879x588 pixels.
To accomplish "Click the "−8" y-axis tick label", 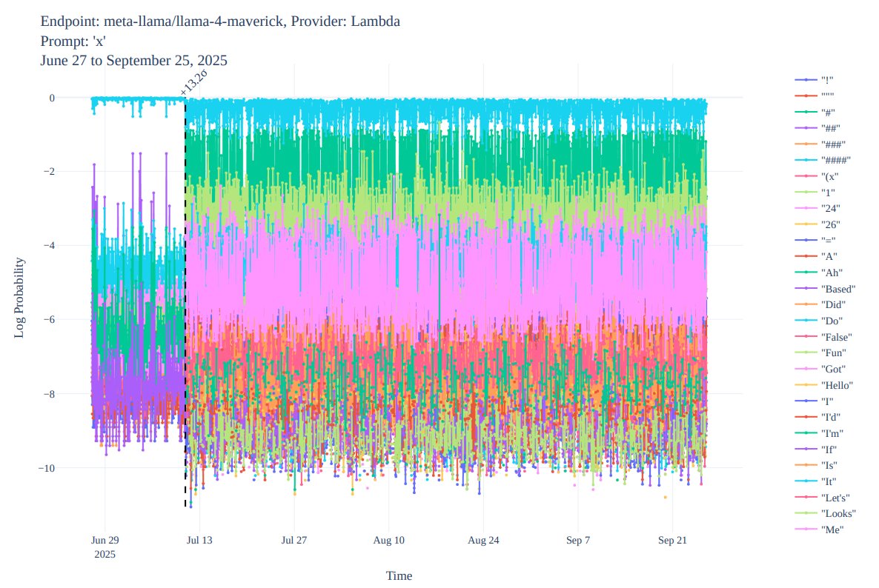I will click(x=49, y=394).
